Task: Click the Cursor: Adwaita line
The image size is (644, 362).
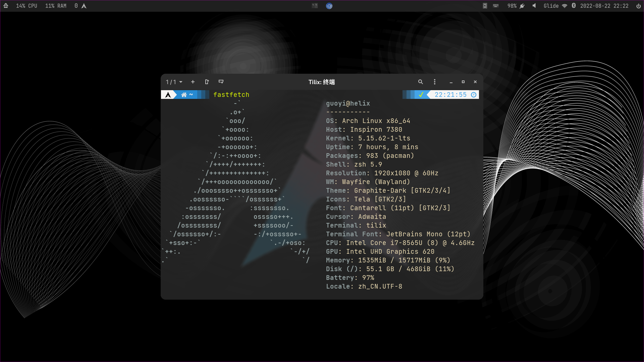Action: pyautogui.click(x=356, y=217)
